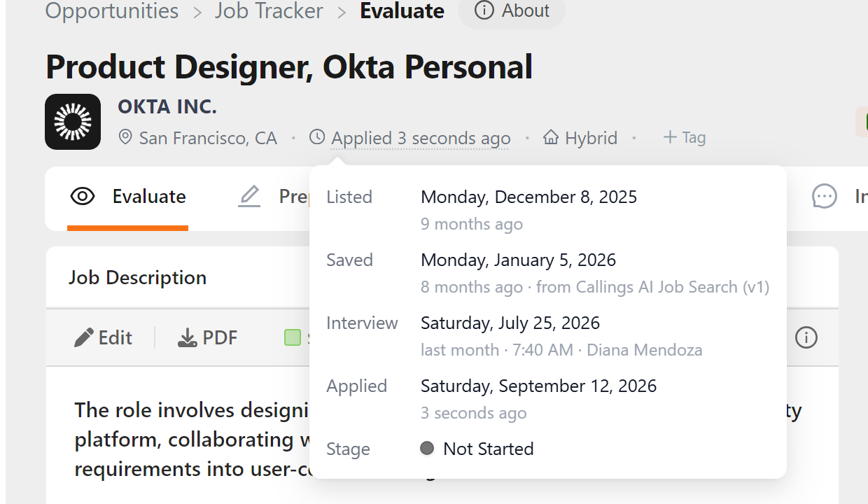Click Interview date Saturday, July 25, 2026
The image size is (868, 504).
coord(510,323)
